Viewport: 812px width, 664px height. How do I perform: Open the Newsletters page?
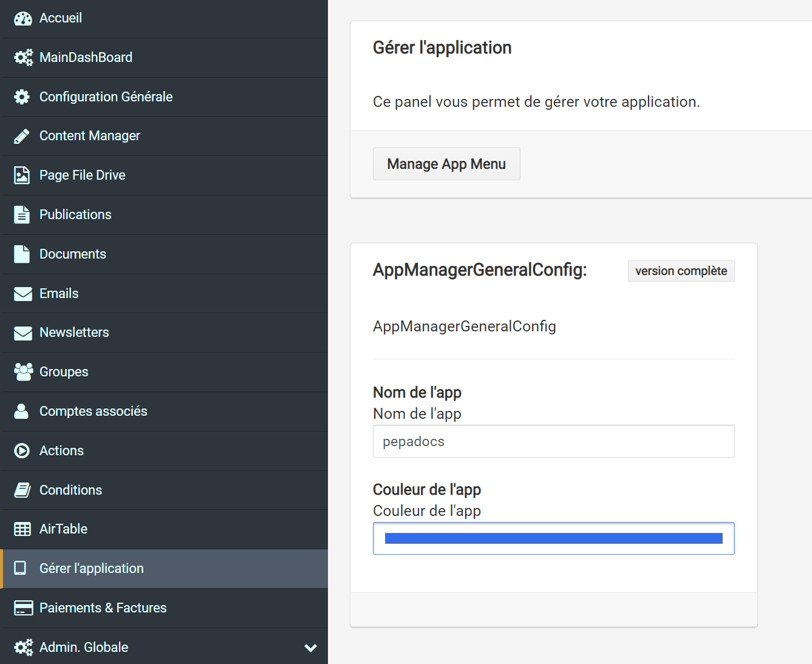[x=164, y=333]
